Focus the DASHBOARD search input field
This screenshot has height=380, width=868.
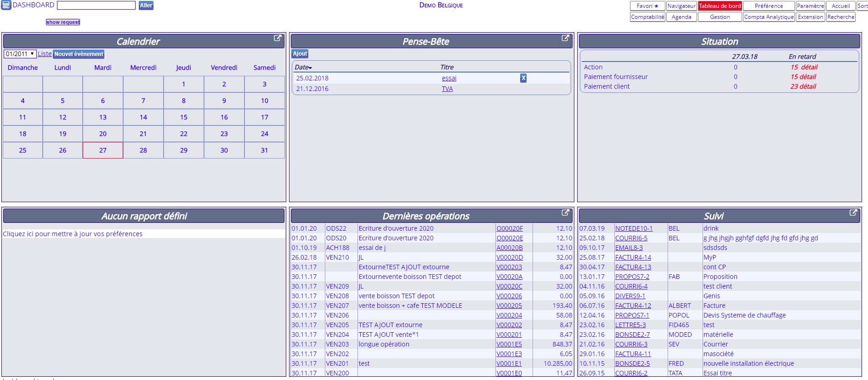pos(96,6)
